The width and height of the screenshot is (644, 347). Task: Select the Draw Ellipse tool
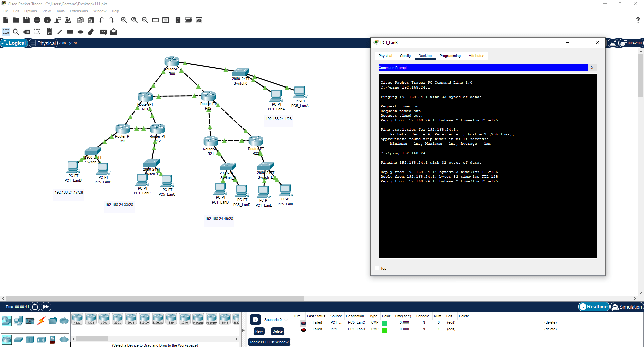pos(80,32)
